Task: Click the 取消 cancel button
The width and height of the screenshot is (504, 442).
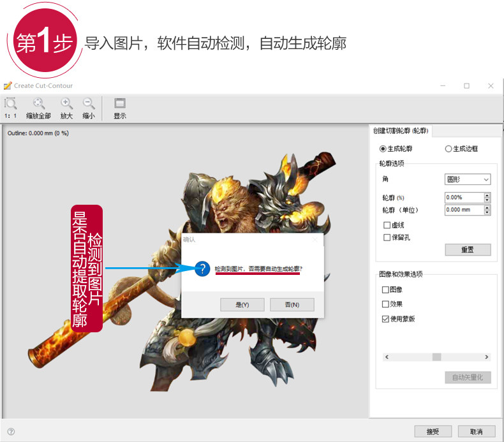Action: [x=477, y=431]
